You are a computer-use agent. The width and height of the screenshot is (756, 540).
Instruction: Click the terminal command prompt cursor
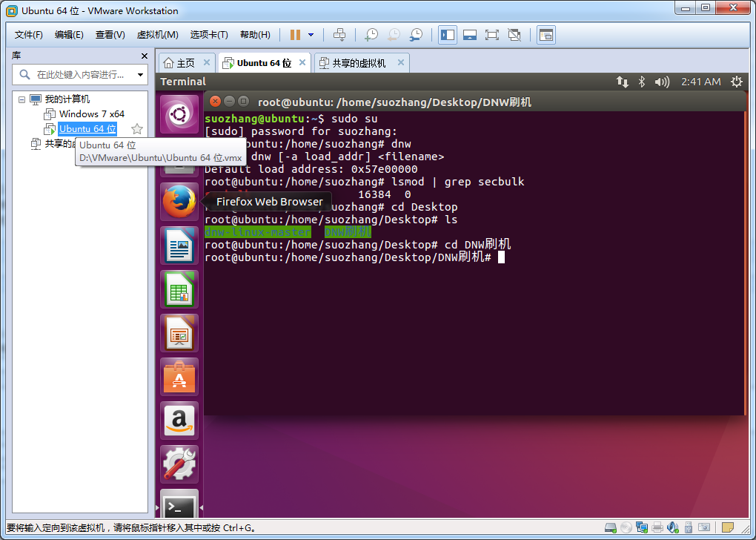tap(502, 257)
